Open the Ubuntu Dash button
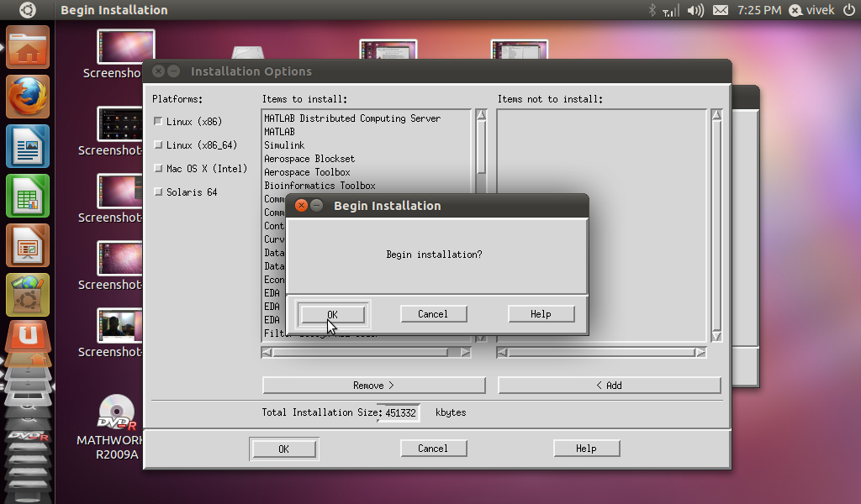This screenshot has height=504, width=861. click(x=28, y=10)
